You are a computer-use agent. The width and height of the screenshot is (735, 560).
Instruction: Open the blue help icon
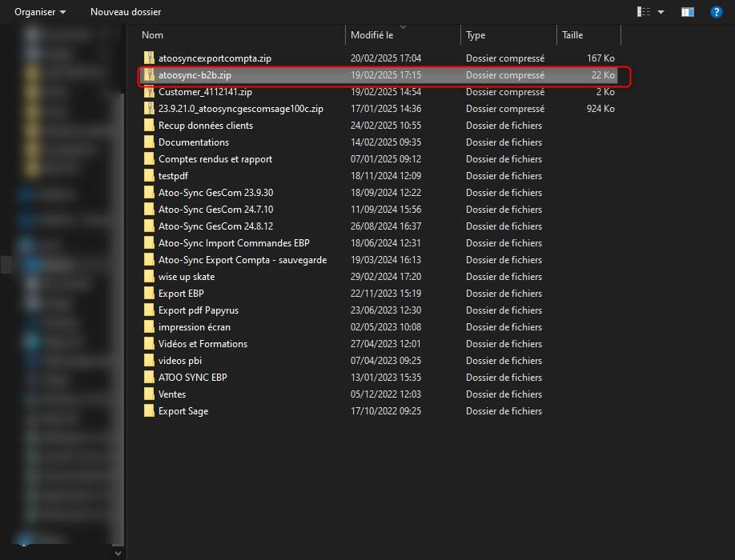tap(717, 12)
